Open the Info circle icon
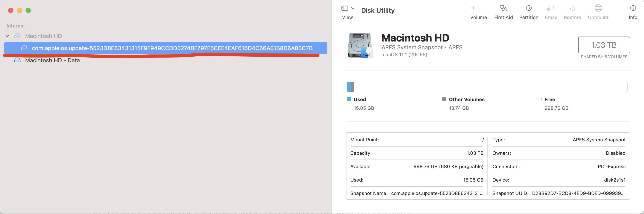Viewport: 644px width, 214px height. [x=633, y=8]
